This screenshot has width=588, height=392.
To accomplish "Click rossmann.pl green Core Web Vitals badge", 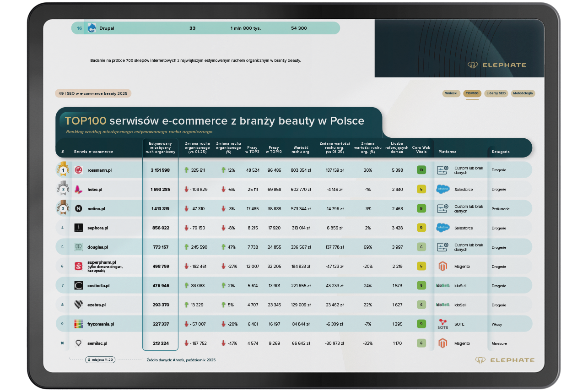I will (421, 170).
